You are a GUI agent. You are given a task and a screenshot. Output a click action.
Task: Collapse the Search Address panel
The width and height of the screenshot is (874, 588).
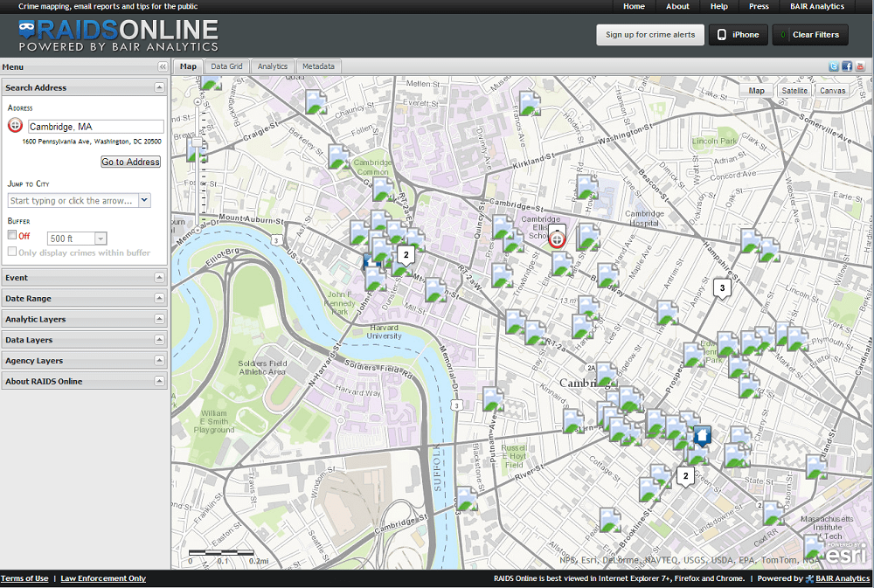157,87
